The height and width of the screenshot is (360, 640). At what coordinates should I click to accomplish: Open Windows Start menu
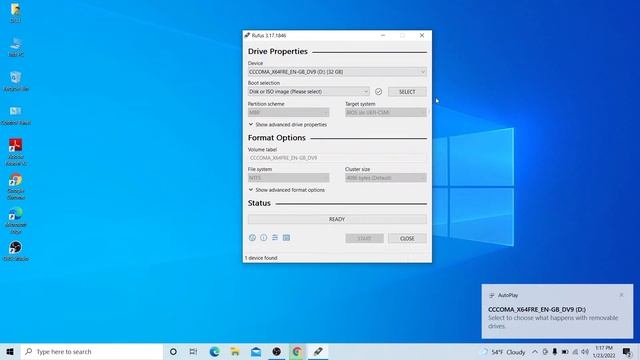click(10, 351)
